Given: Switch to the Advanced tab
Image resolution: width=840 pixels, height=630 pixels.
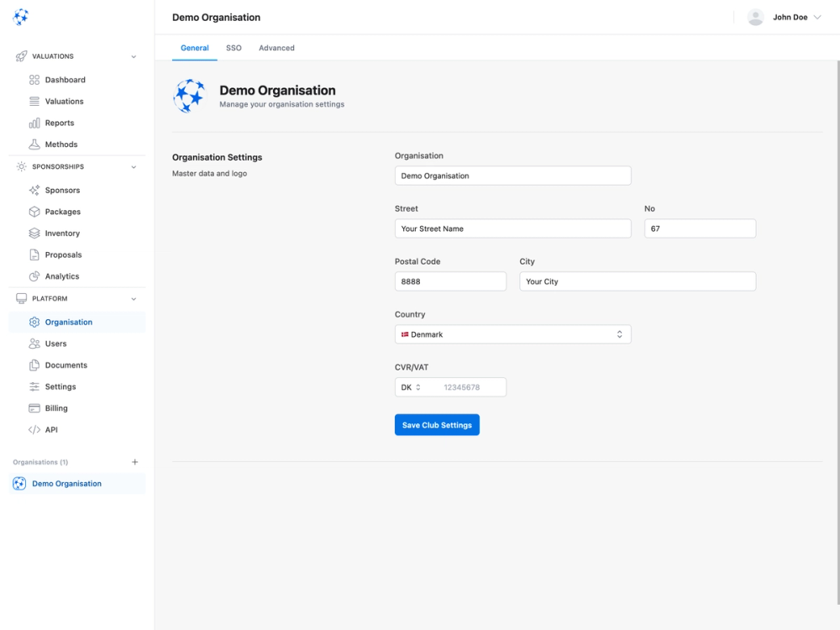Looking at the screenshot, I should [276, 48].
